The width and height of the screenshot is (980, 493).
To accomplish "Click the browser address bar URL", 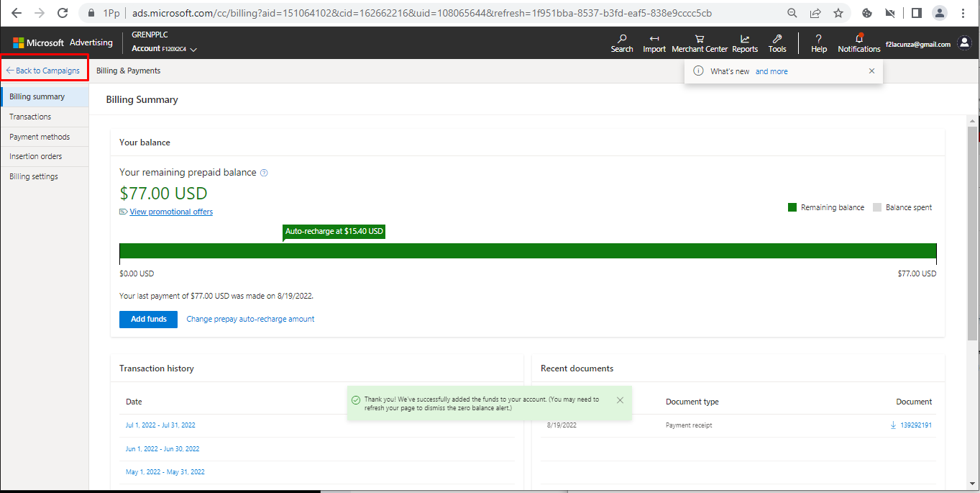I will [x=422, y=13].
